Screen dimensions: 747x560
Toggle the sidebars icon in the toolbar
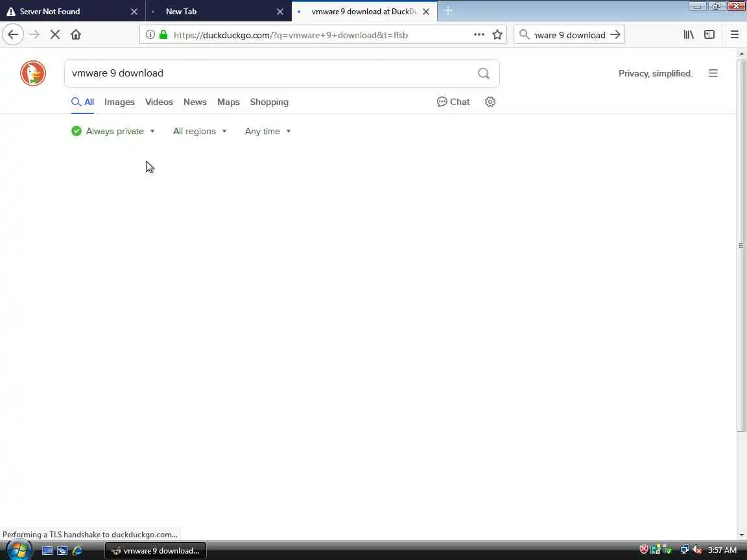pos(709,35)
